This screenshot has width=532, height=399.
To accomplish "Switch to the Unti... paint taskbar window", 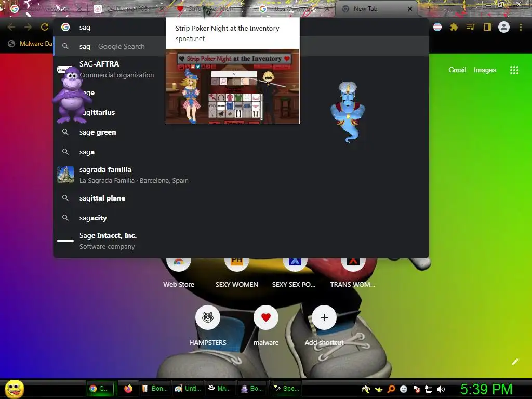I will (x=188, y=389).
